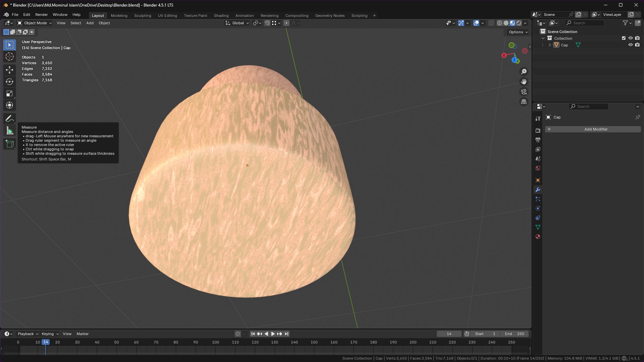The width and height of the screenshot is (644, 362).
Task: Toggle proportional editing button
Action: point(286,23)
